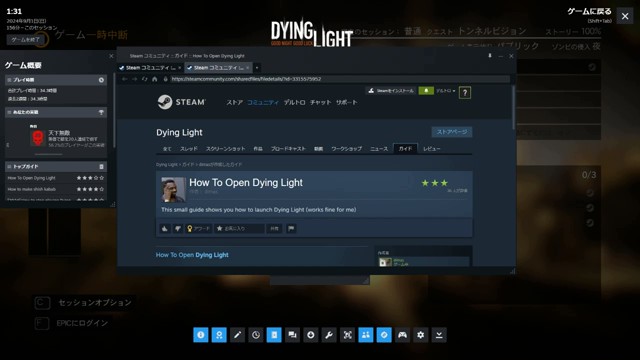Open the screenshot capture frame icon
Viewport: 640px width, 360px height.
tap(347, 335)
